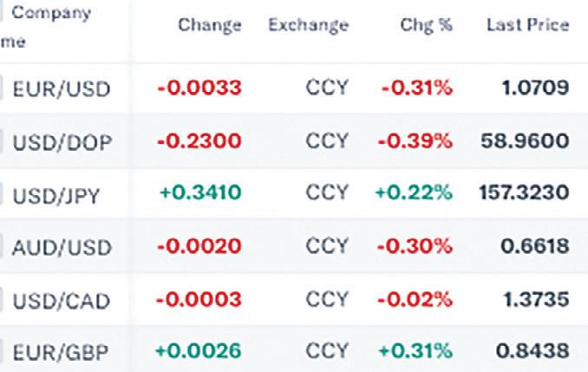Open the USD/DOP currency pair
This screenshot has height=372, width=588.
point(62,142)
